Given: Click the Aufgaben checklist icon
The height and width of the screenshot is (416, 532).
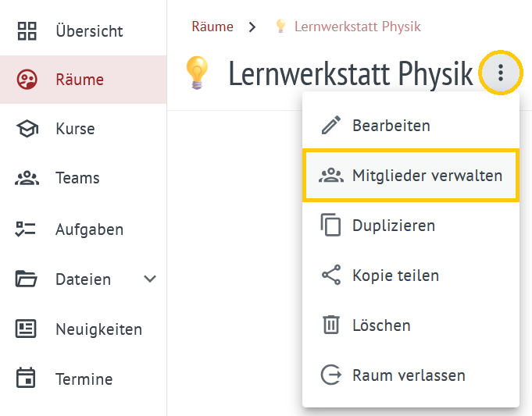Looking at the screenshot, I should pyautogui.click(x=26, y=229).
